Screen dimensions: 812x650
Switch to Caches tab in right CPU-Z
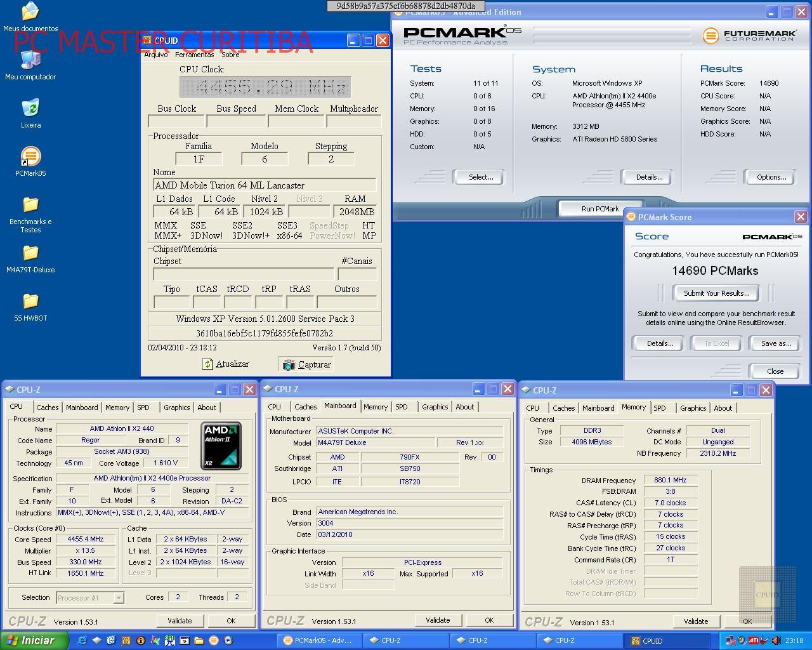tap(564, 408)
